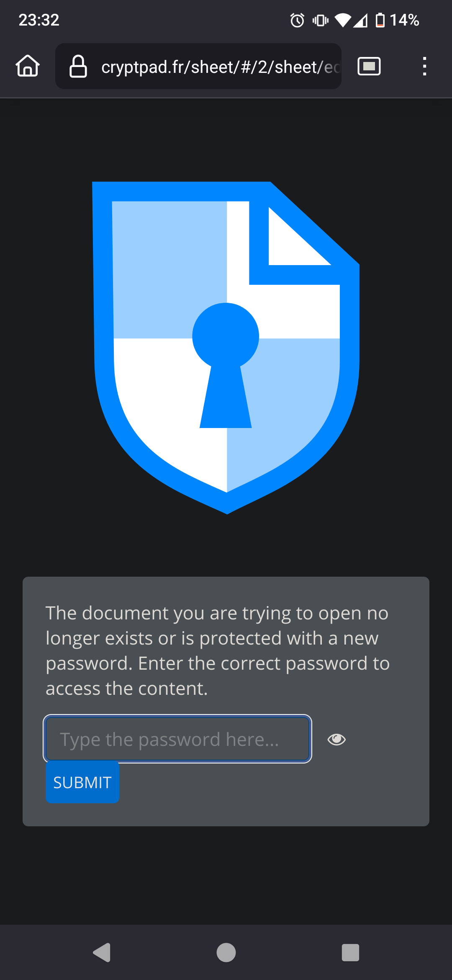Viewport: 452px width, 980px height.
Task: Tap the document-no-longer-exists message text
Action: pos(218,650)
